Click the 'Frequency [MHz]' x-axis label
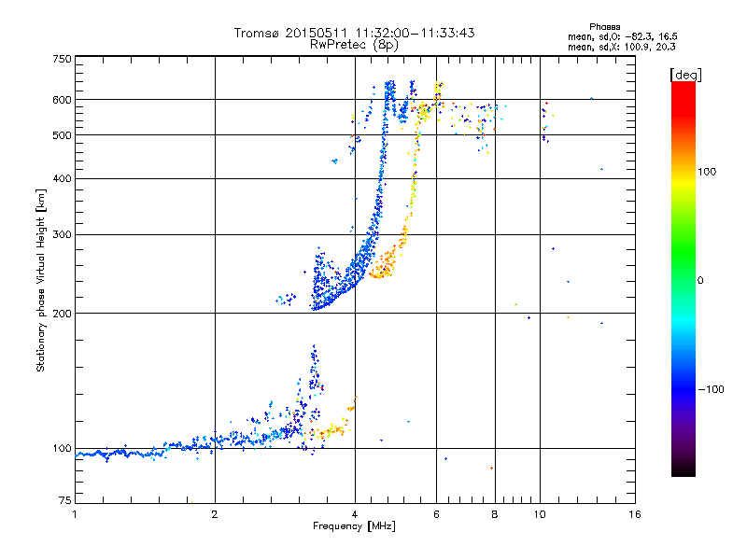Image resolution: width=747 pixels, height=560 pixels. coord(354,526)
